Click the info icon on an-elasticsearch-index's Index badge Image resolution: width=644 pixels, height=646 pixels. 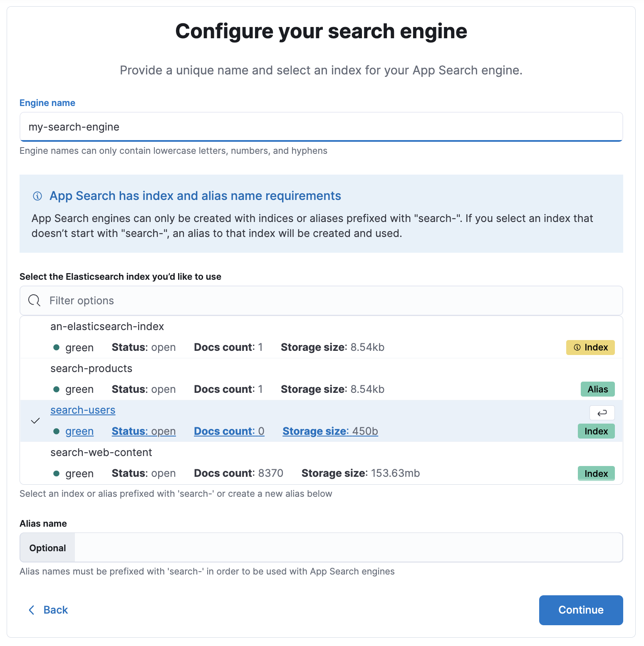[x=577, y=347]
